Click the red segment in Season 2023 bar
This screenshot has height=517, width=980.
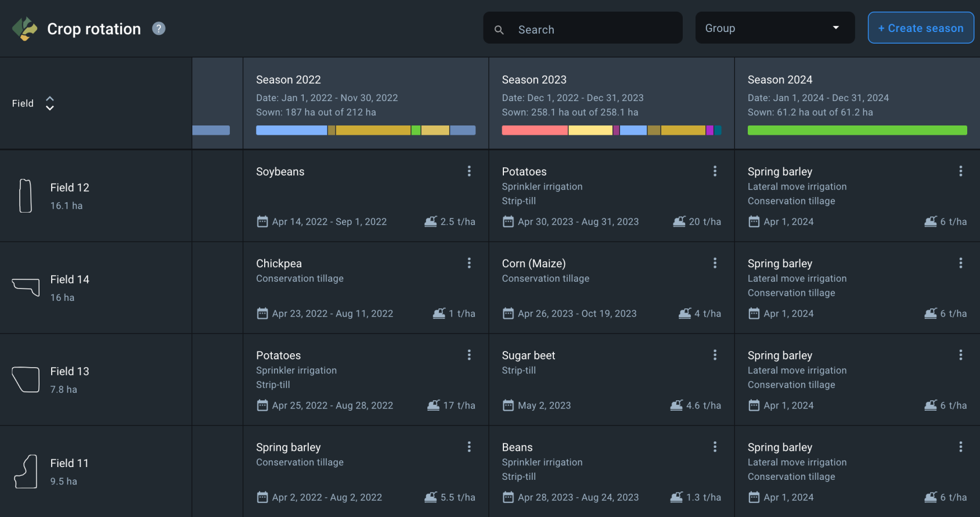(534, 131)
